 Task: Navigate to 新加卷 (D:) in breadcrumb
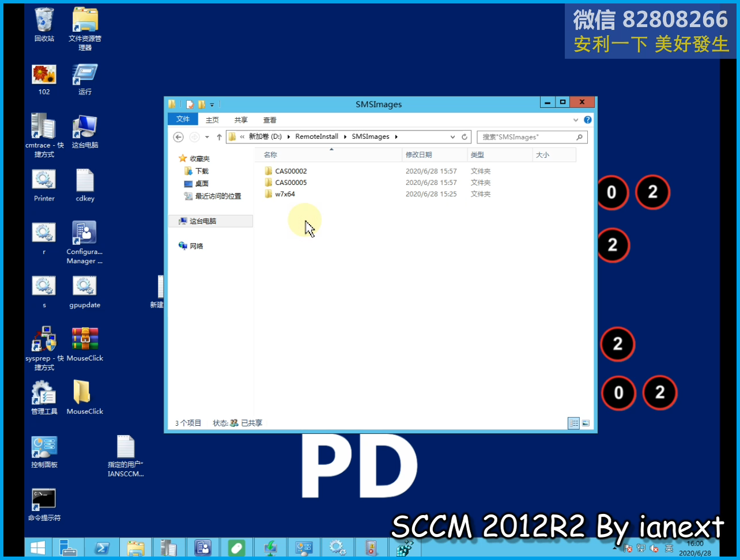pos(265,137)
